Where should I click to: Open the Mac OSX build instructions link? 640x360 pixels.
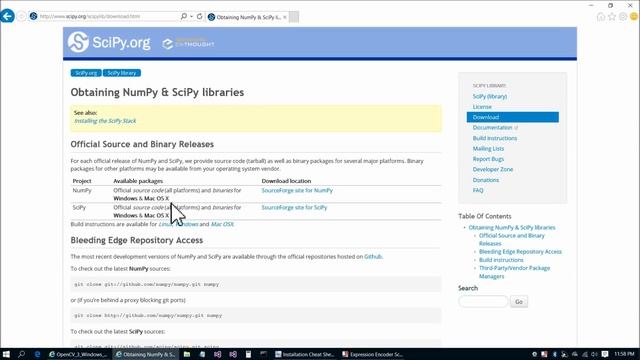tap(222, 224)
